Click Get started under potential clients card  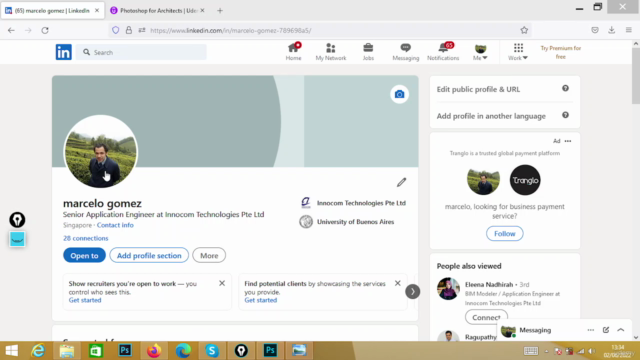tap(260, 300)
